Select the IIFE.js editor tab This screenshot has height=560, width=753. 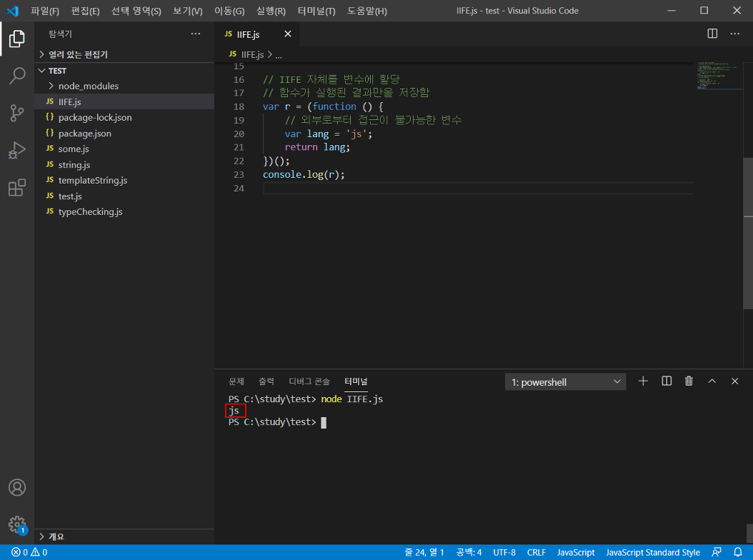pyautogui.click(x=257, y=34)
